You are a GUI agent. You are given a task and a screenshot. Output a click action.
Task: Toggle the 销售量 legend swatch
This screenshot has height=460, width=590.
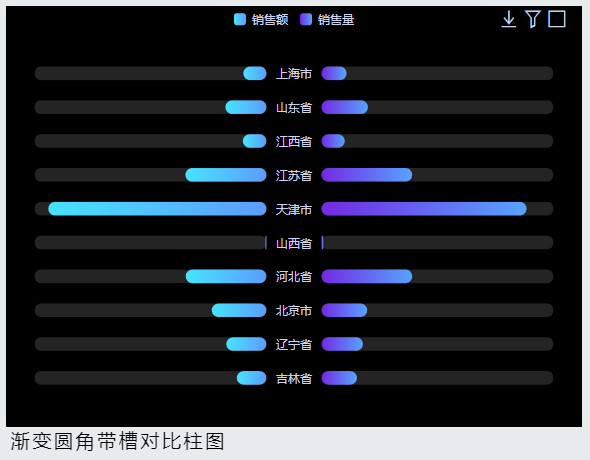(x=306, y=19)
